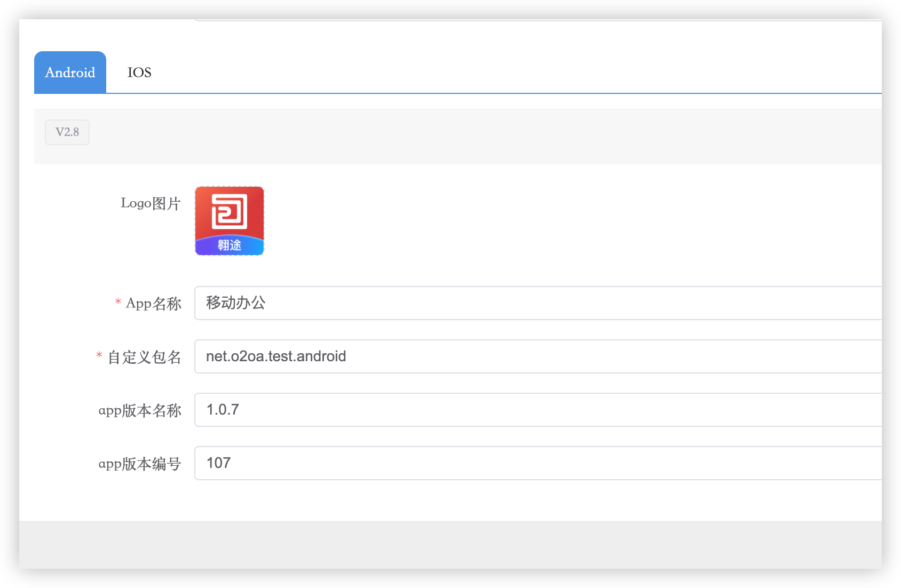
Task: Click the red asterisk beside App名称
Action: pos(118,303)
